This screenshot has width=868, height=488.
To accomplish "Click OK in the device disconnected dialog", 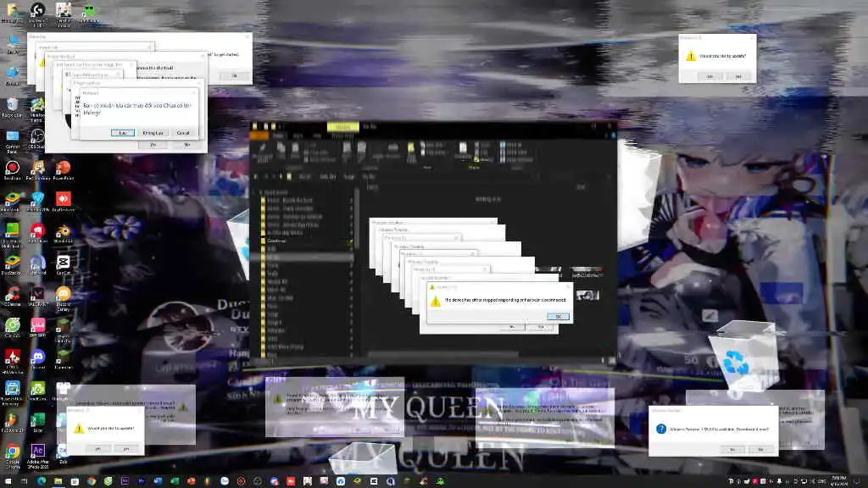I will (x=558, y=317).
